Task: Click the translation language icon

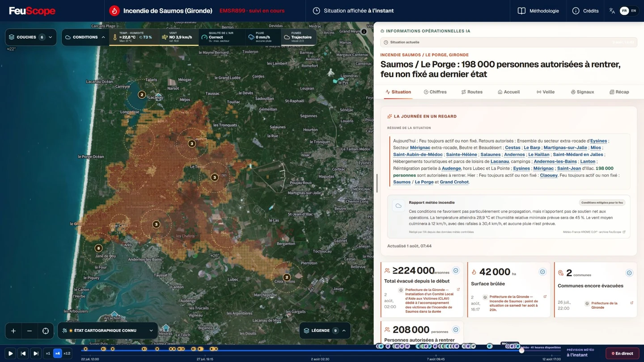Action: tap(612, 11)
